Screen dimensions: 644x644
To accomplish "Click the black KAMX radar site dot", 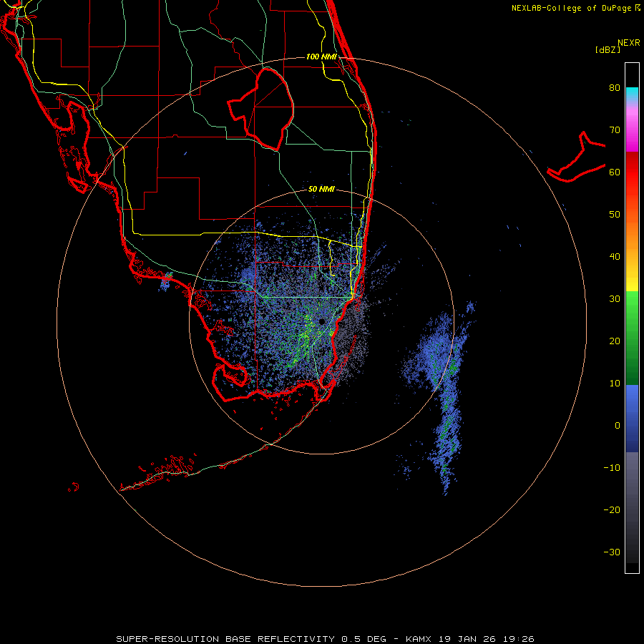I will (x=321, y=321).
